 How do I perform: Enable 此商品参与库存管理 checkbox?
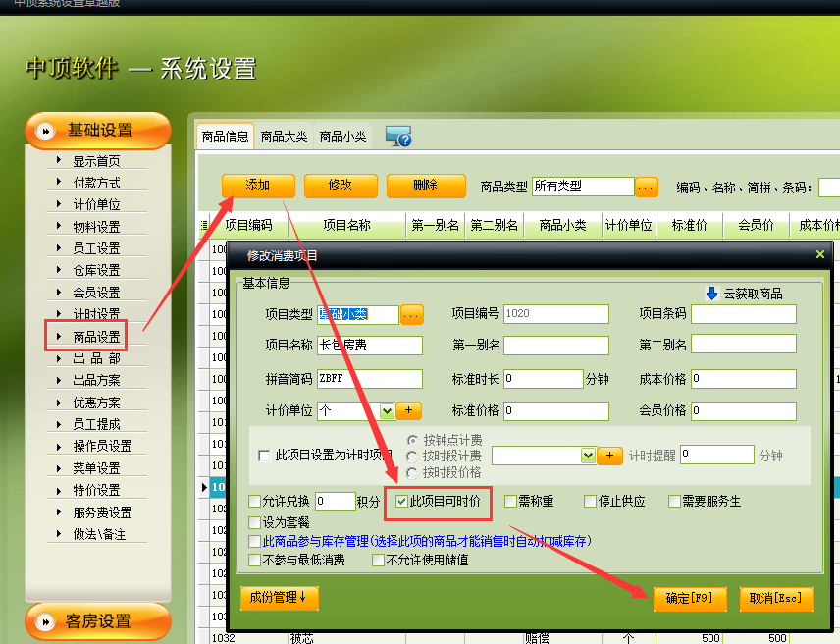click(x=255, y=541)
